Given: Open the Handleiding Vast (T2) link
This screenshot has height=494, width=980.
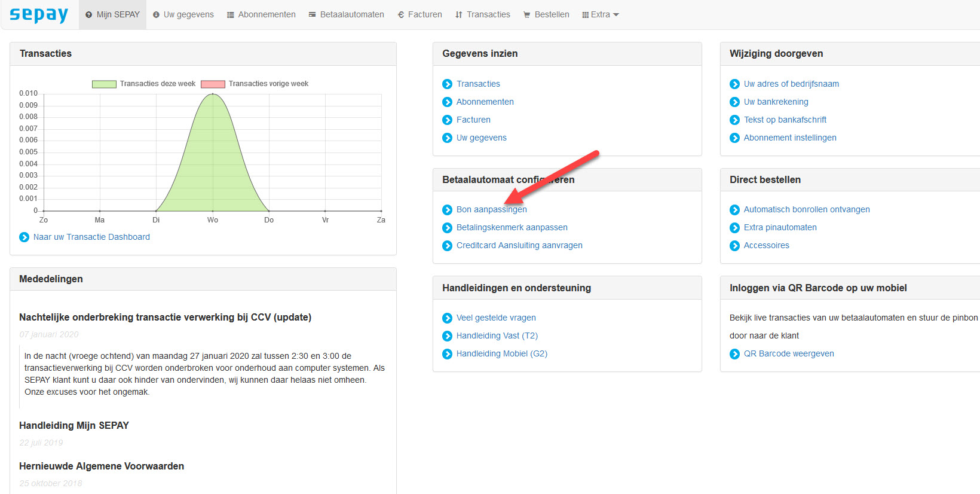Looking at the screenshot, I should point(497,336).
